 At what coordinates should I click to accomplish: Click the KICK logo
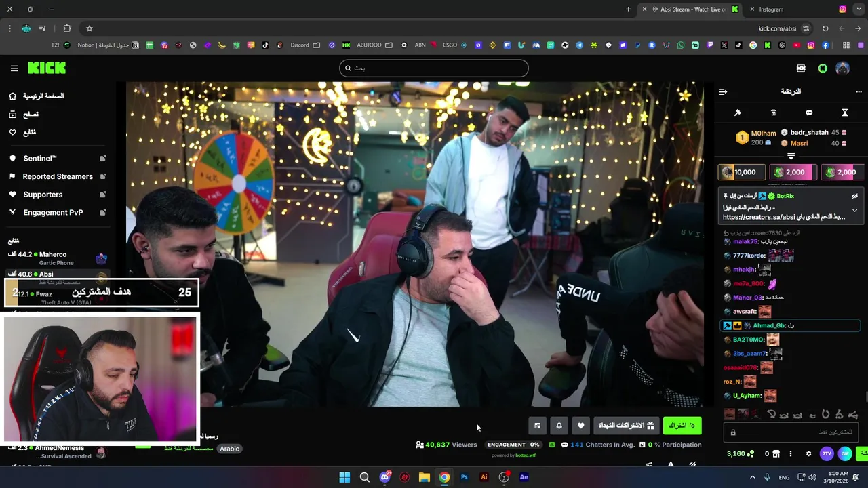[x=47, y=68]
